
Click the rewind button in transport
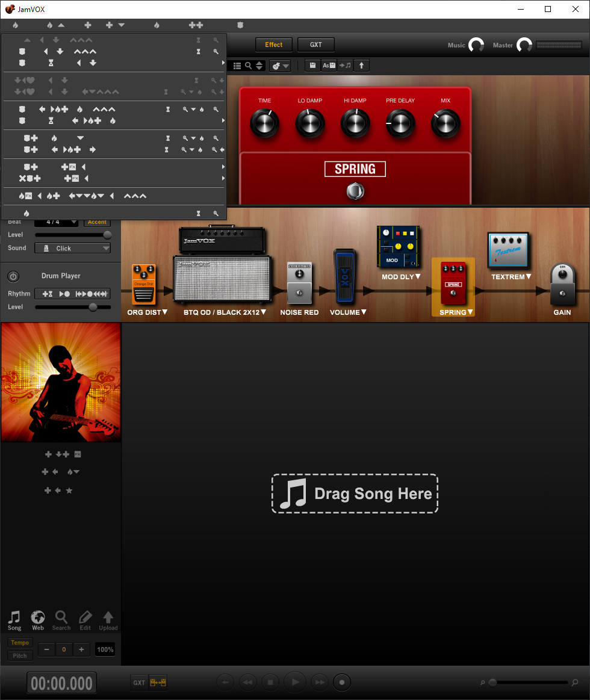(x=247, y=682)
